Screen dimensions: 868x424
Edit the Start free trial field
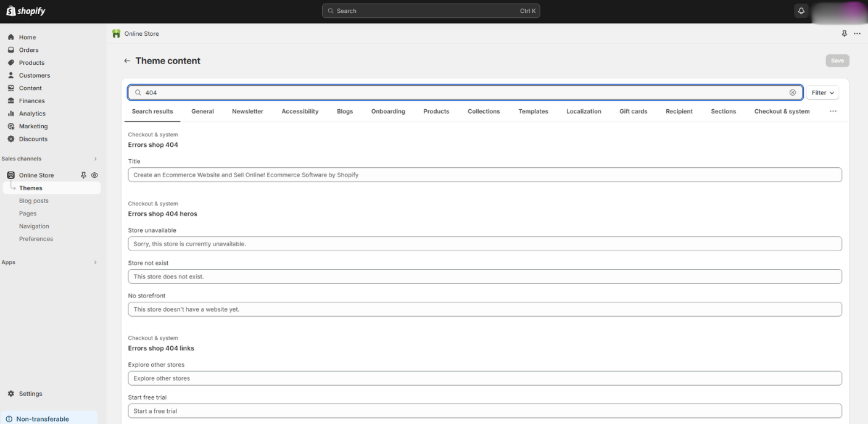pos(485,411)
